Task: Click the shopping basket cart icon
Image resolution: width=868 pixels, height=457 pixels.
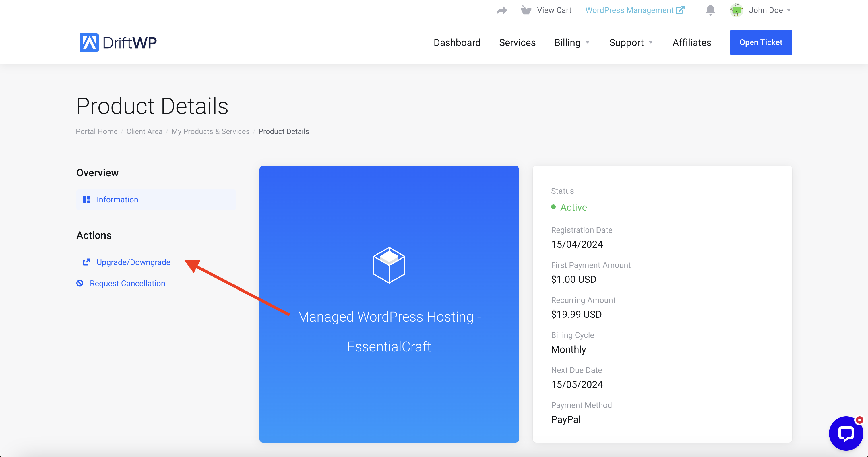Action: coord(526,10)
